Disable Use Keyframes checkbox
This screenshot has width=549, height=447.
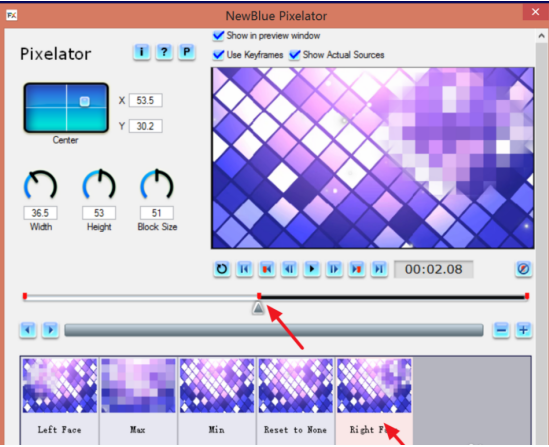pyautogui.click(x=218, y=55)
